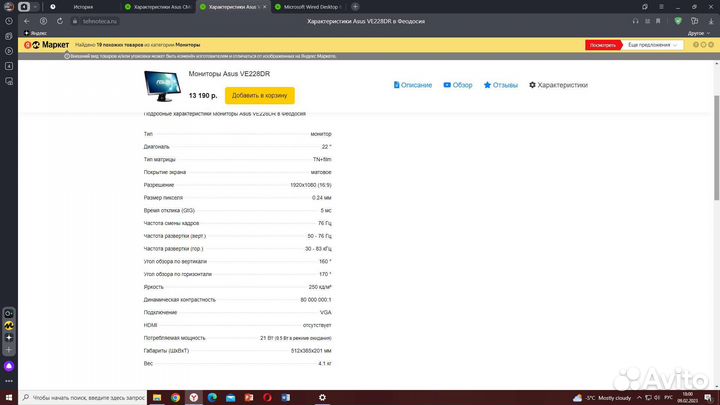The height and width of the screenshot is (405, 720).
Task: Open the Mail app in the taskbar
Action: pyautogui.click(x=231, y=398)
